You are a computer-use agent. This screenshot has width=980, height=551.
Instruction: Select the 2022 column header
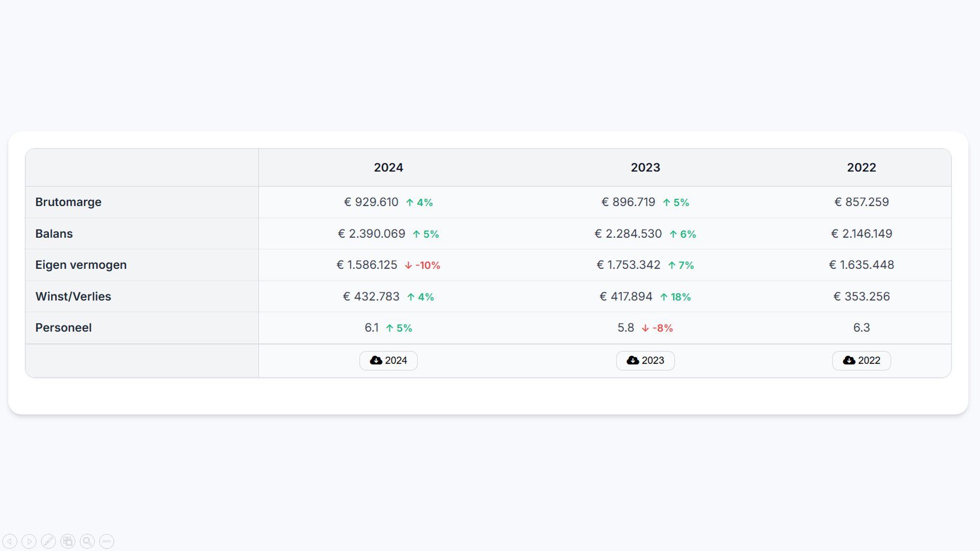pos(861,167)
